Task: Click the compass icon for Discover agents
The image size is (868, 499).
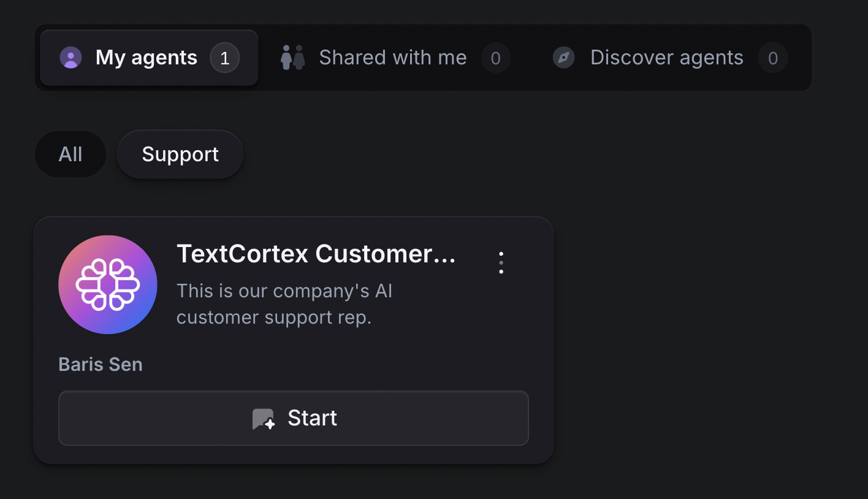Action: [563, 58]
